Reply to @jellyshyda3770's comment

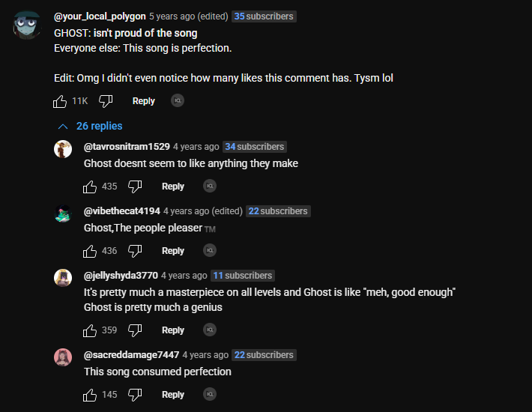click(173, 330)
